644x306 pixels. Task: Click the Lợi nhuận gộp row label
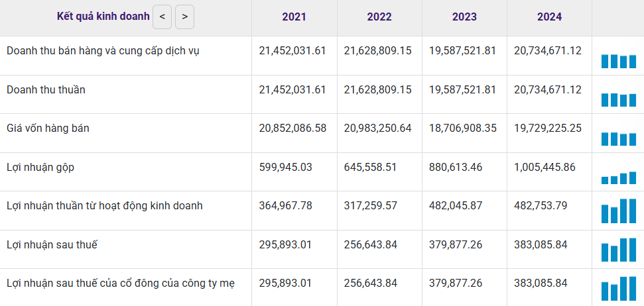[40, 168]
